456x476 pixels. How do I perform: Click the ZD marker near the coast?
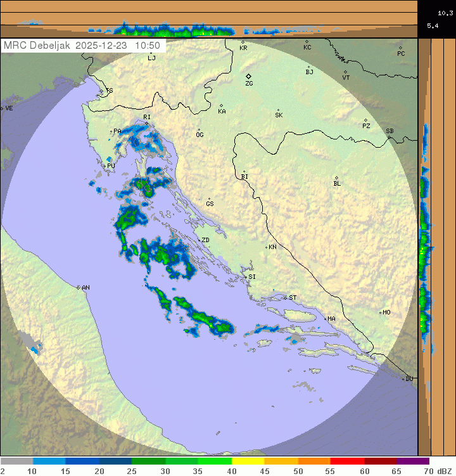[198, 240]
